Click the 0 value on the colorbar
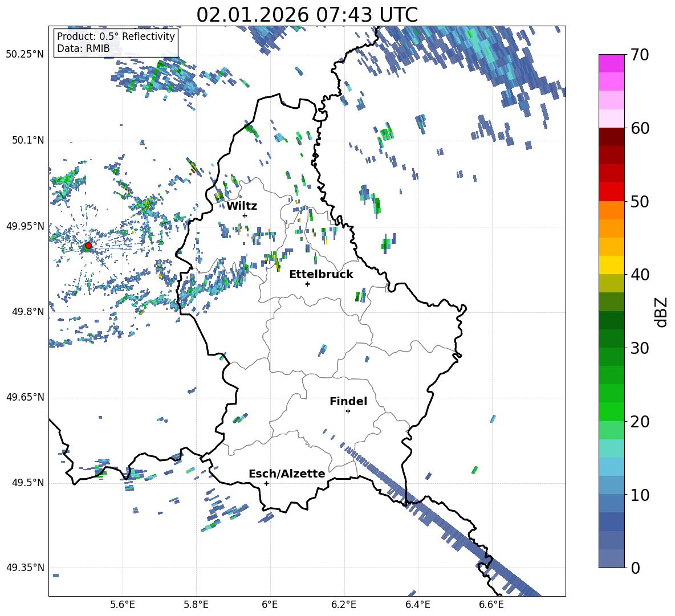 click(635, 568)
